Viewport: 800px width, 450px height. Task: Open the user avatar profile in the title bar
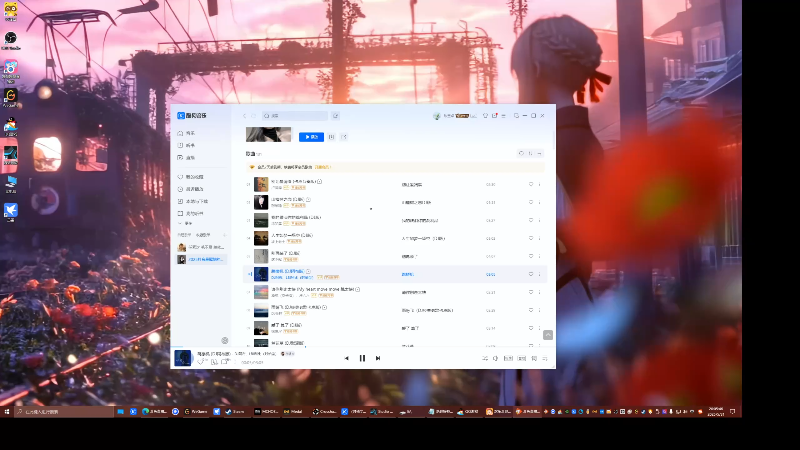click(x=437, y=116)
